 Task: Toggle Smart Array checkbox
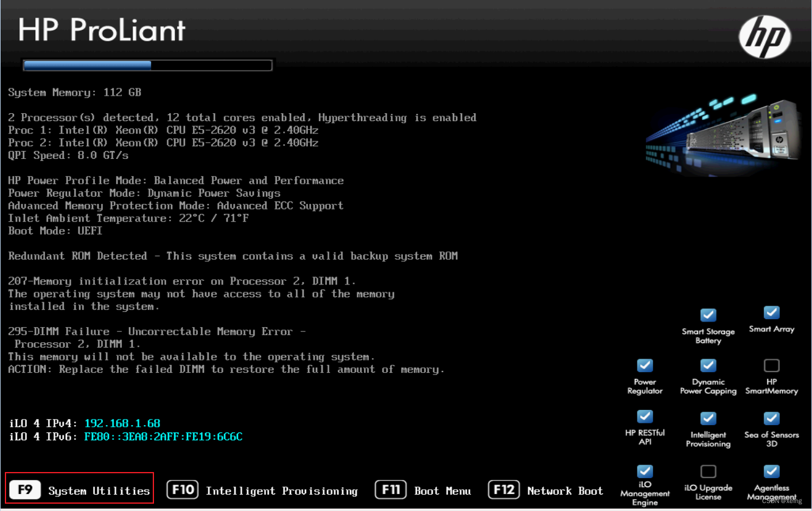pos(771,312)
